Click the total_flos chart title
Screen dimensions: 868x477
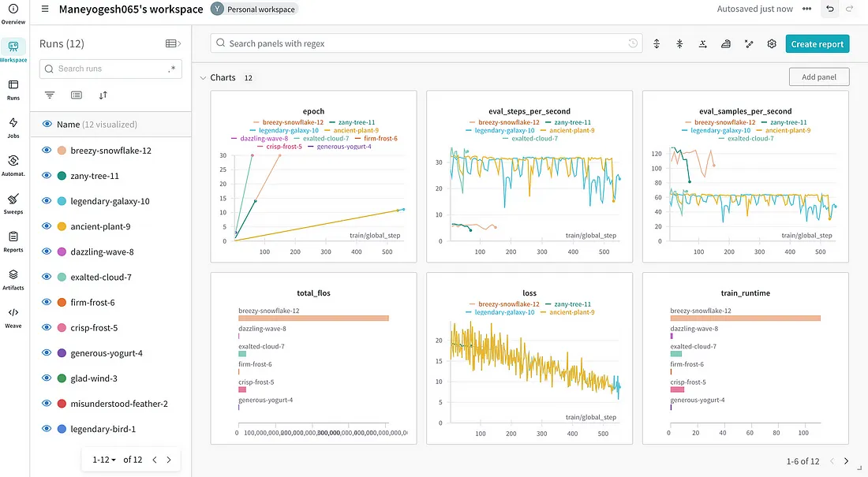tap(313, 293)
